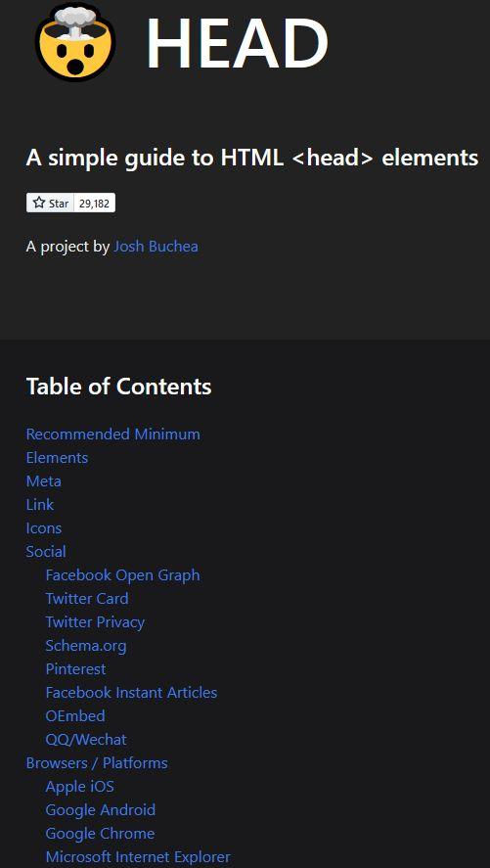Screen dimensions: 490x868
Task: Navigate to the Icons section
Action: coord(44,528)
